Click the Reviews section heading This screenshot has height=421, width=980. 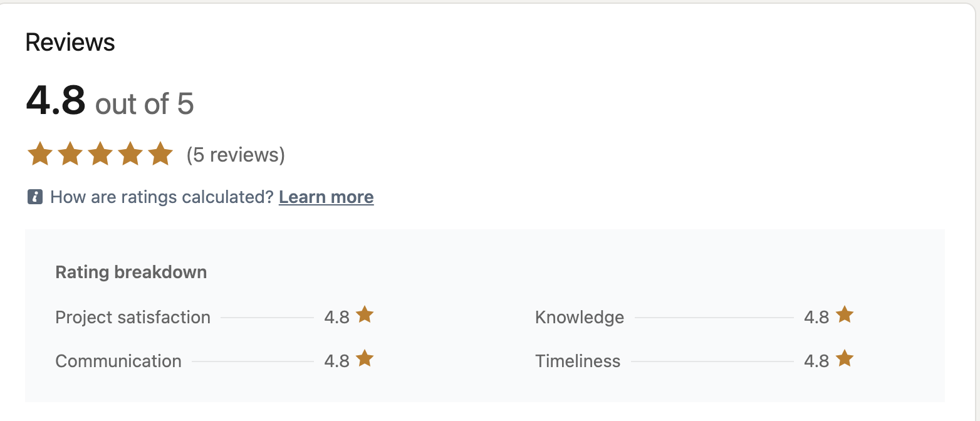click(70, 43)
